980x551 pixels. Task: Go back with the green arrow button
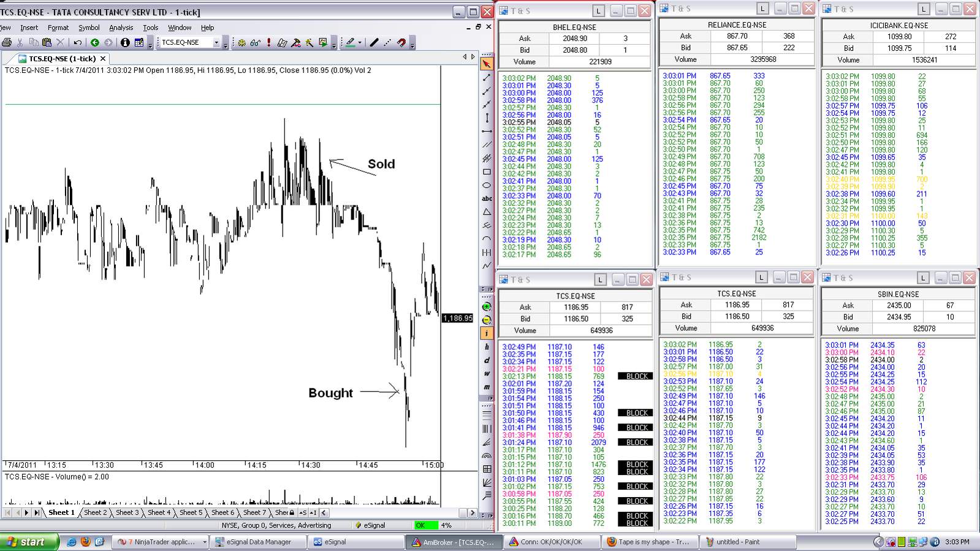pos(95,42)
